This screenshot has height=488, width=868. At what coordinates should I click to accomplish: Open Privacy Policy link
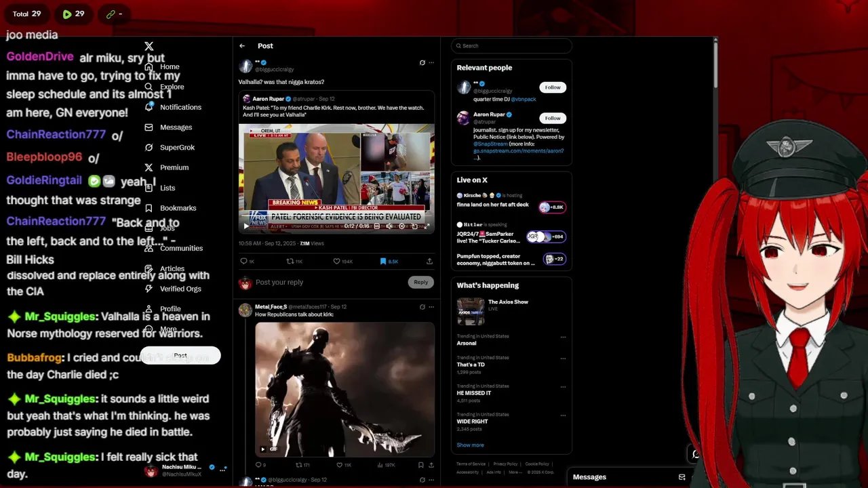point(505,464)
